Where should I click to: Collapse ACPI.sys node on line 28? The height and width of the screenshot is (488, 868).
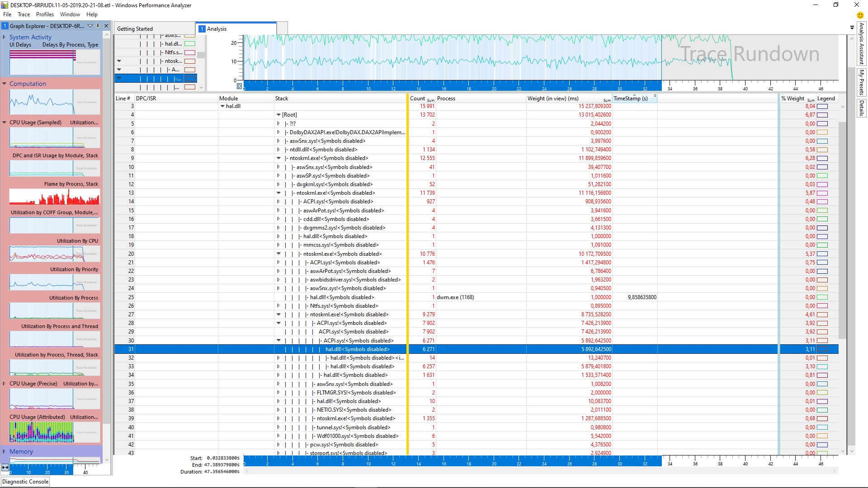278,323
